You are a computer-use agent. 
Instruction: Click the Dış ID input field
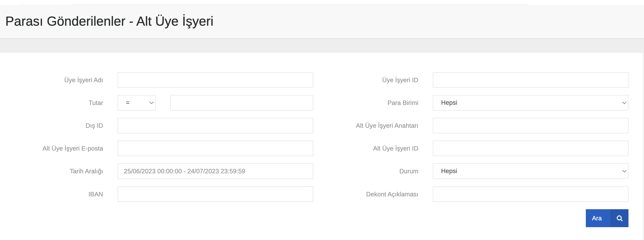pos(215,126)
